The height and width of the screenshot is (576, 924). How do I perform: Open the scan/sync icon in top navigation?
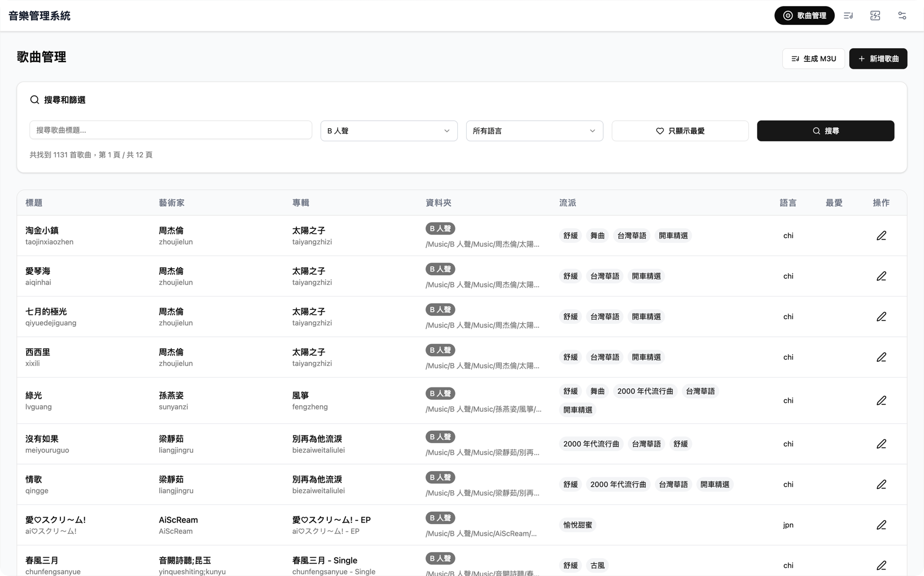[875, 15]
